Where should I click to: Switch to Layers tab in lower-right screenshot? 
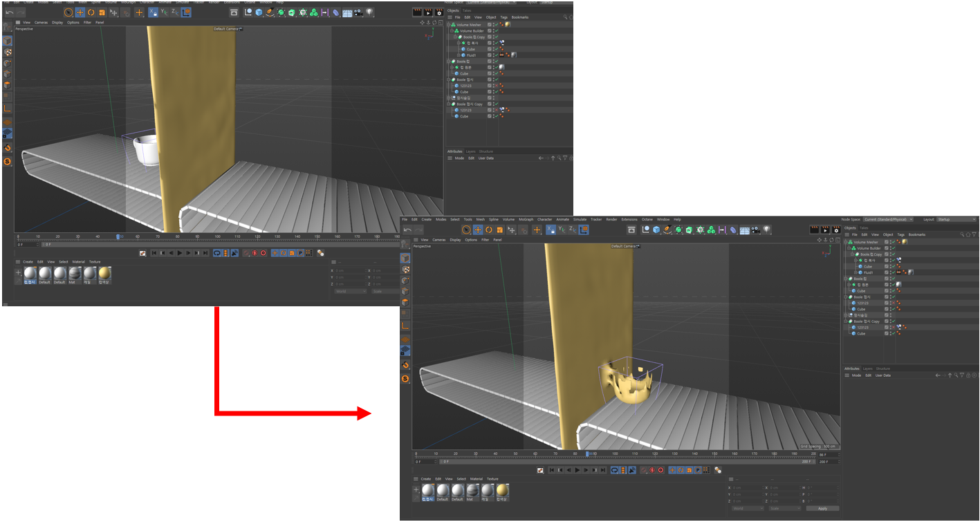coord(867,369)
